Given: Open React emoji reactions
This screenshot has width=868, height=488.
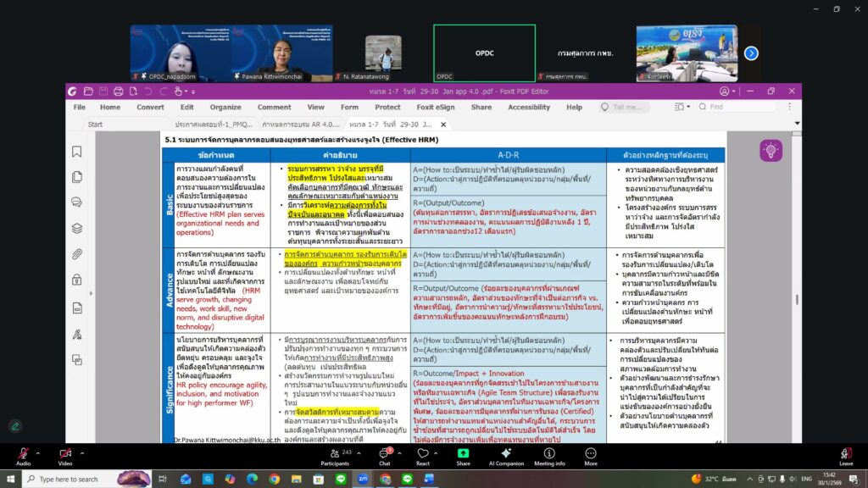Looking at the screenshot, I should click(x=423, y=455).
